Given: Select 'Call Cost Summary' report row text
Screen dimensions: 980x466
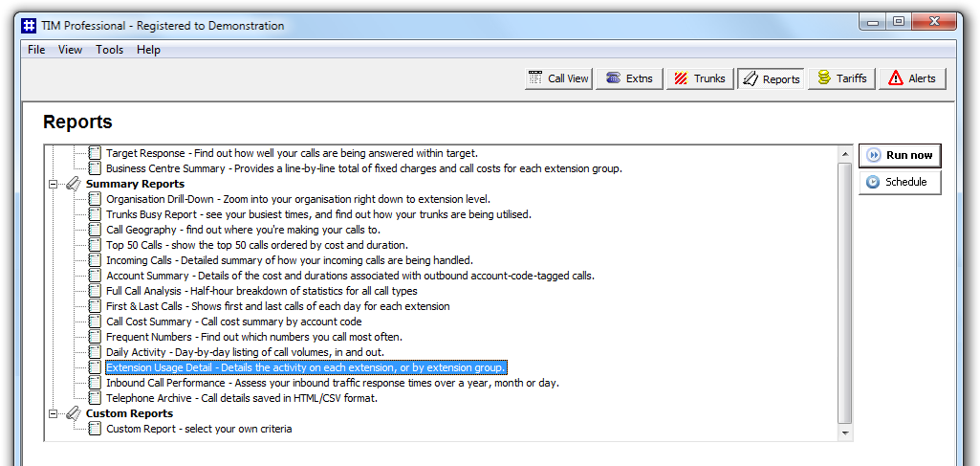Looking at the screenshot, I should [233, 322].
